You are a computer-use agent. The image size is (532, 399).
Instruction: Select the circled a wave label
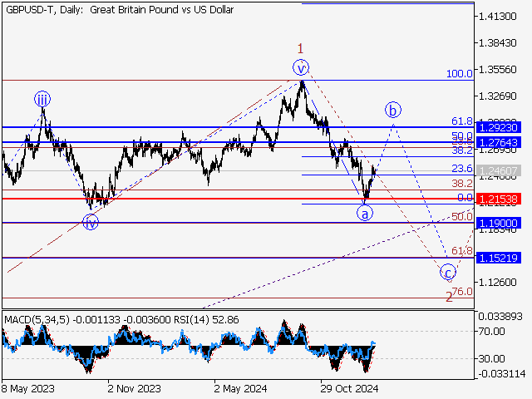(364, 214)
